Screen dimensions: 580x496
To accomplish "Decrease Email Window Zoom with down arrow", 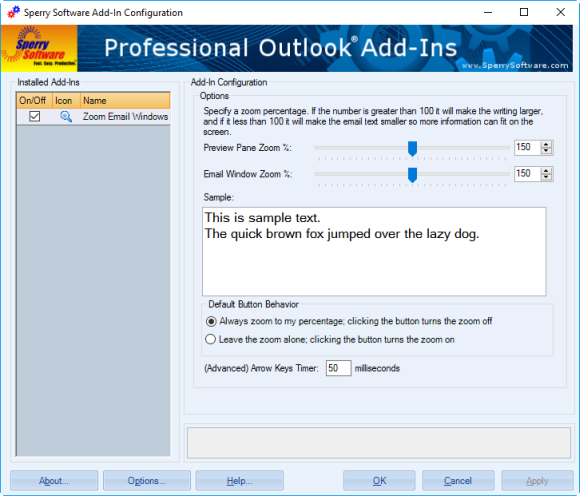I will pos(546,177).
